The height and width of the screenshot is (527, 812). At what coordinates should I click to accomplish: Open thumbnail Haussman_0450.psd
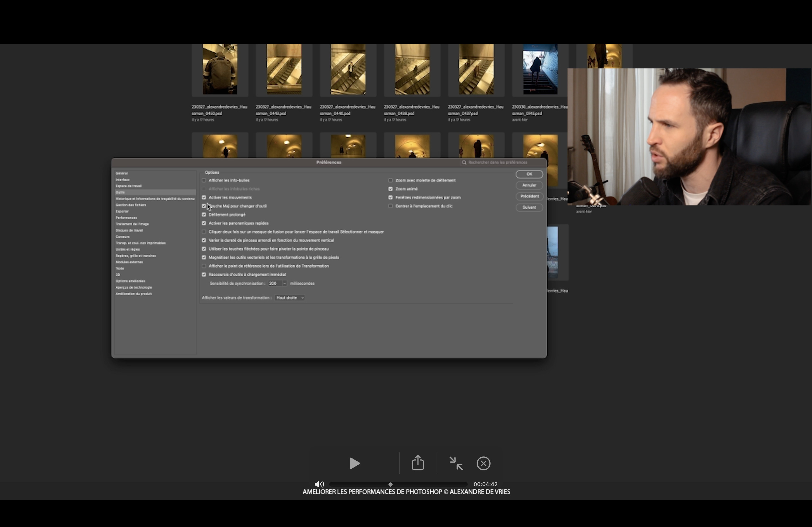220,69
